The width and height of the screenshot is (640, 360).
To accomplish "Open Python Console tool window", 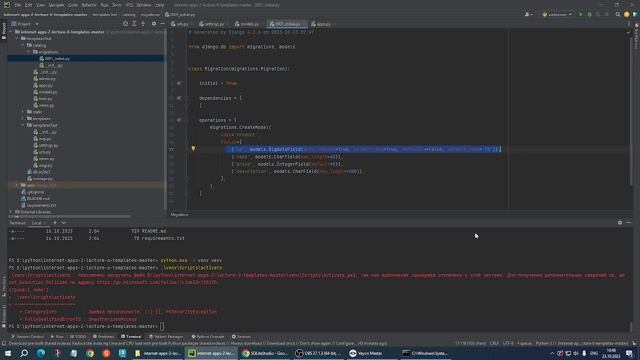I will [208, 337].
